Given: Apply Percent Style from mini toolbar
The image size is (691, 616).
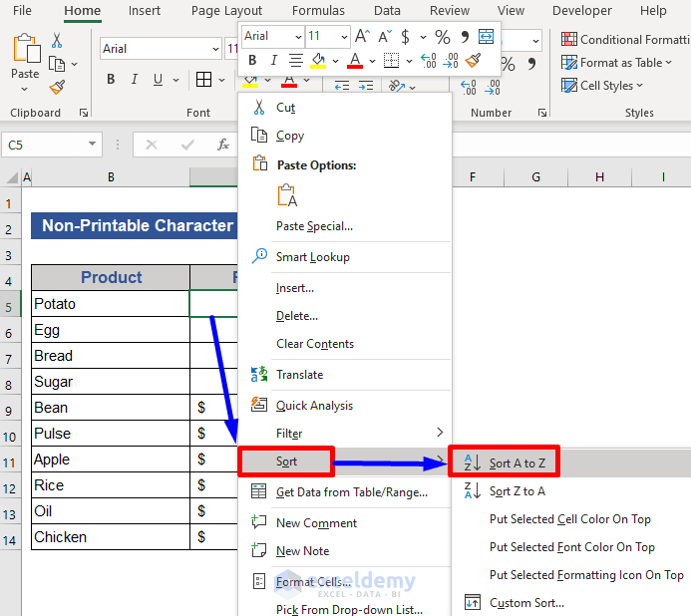Looking at the screenshot, I should point(442,37).
